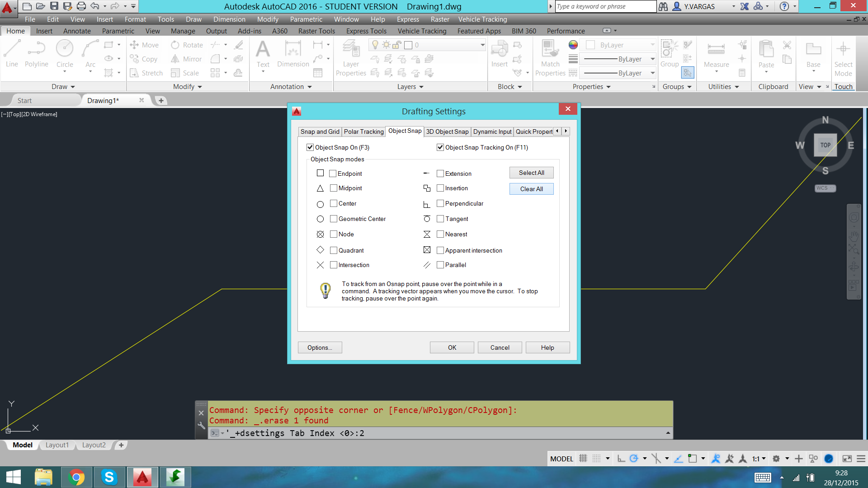Viewport: 868px width, 488px height.
Task: Expand the Annotation panel
Action: (x=291, y=86)
